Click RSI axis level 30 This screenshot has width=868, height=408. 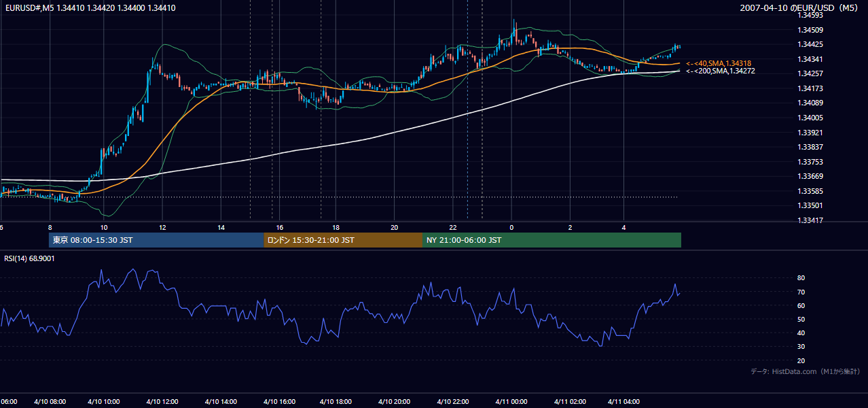801,347
